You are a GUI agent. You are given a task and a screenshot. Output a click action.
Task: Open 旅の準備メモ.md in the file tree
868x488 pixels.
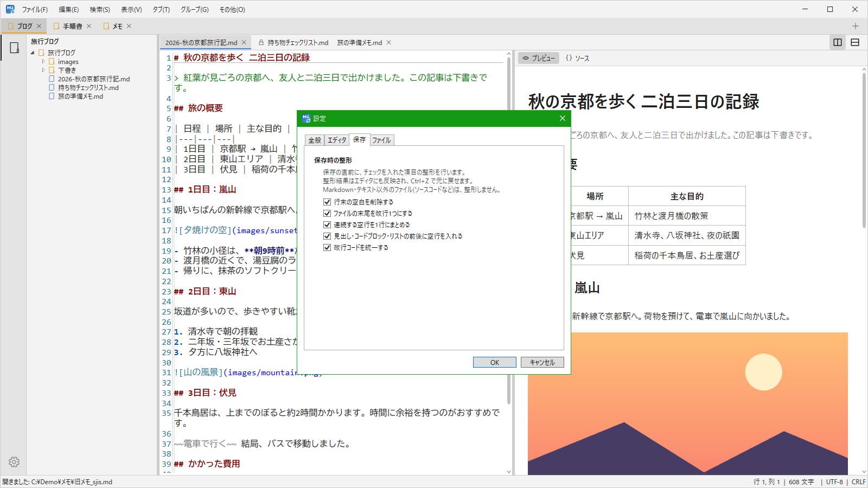pos(80,96)
